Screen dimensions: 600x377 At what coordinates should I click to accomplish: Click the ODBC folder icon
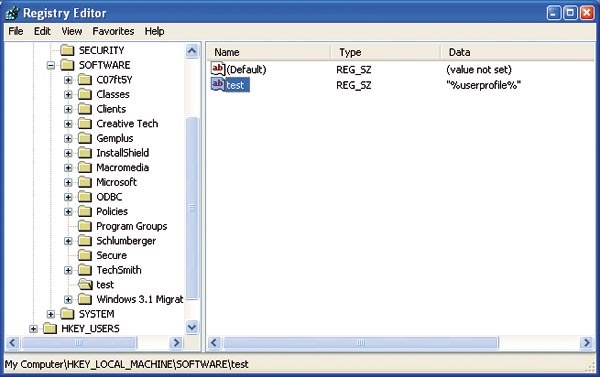(85, 197)
